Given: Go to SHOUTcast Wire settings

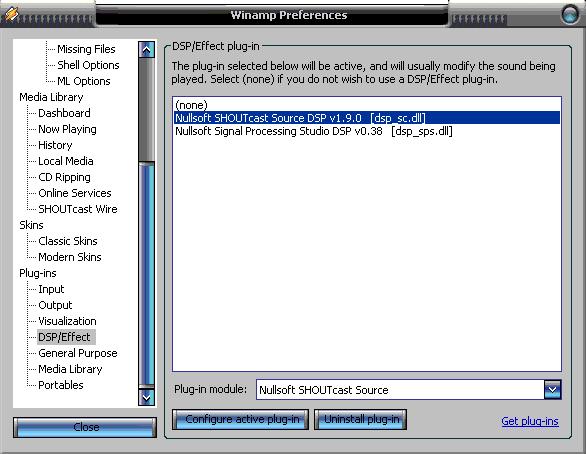Looking at the screenshot, I should click(x=78, y=209).
